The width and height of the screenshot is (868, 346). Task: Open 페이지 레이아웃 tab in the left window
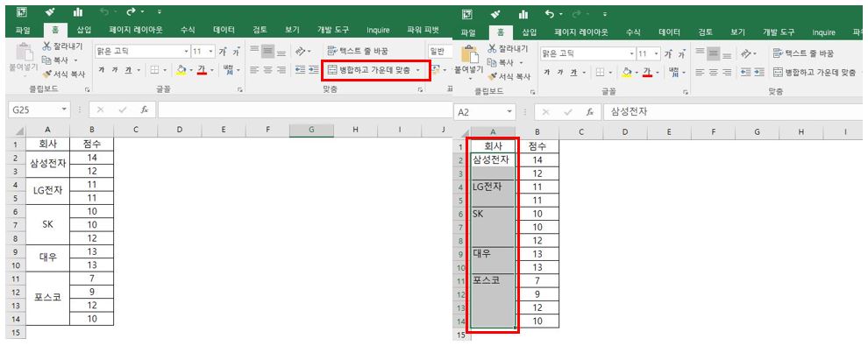[x=136, y=30]
